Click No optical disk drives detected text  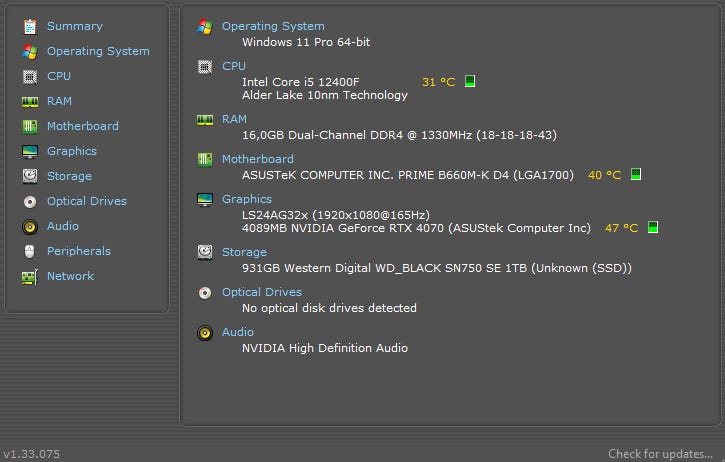[329, 308]
